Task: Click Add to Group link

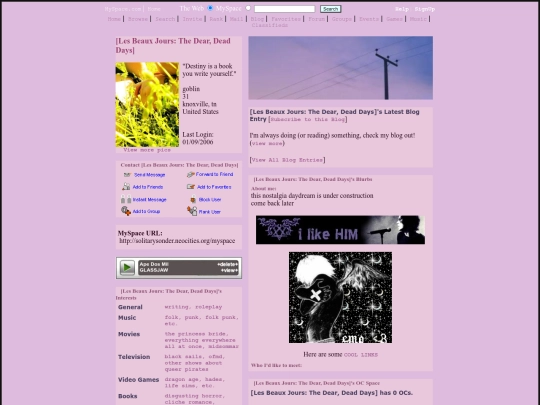Action: (146, 211)
